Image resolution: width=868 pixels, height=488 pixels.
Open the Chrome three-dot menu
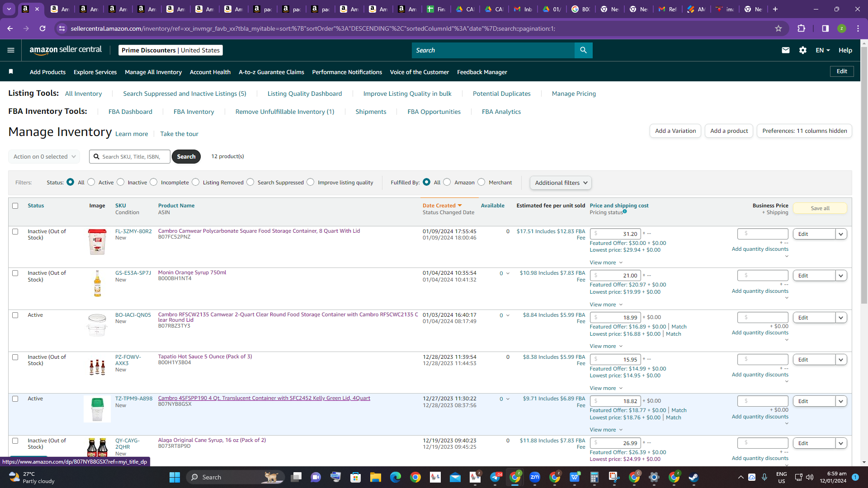click(858, 28)
